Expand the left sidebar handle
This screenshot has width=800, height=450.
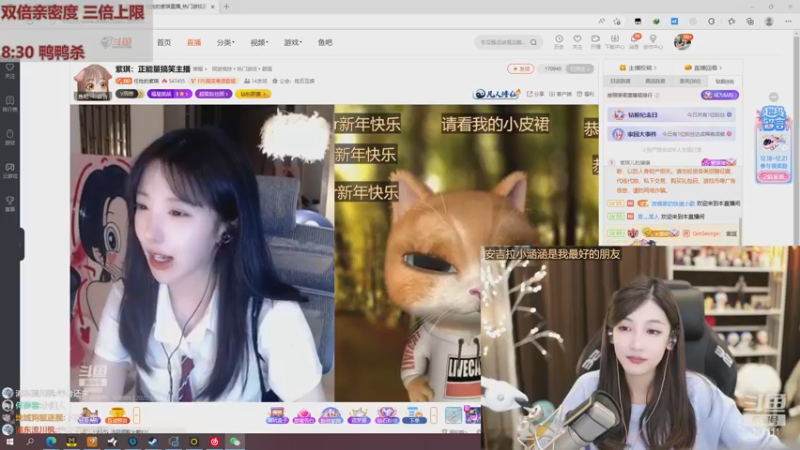(21, 244)
